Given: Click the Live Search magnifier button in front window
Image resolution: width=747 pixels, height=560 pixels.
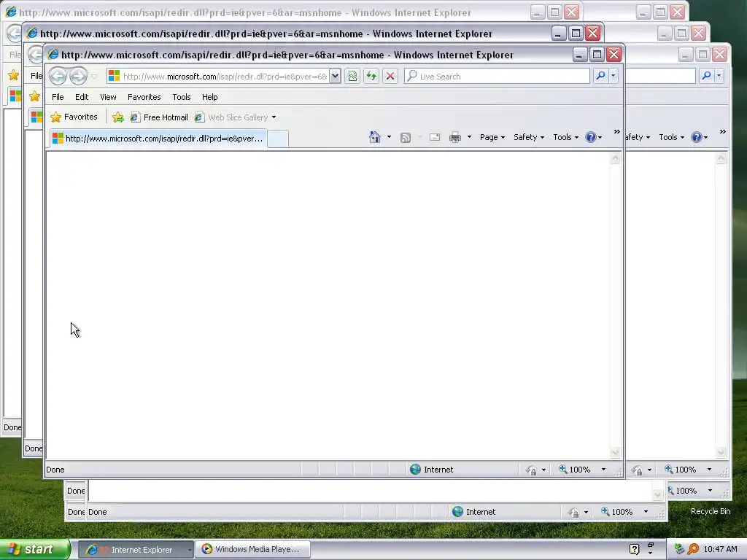Looking at the screenshot, I should click(601, 76).
